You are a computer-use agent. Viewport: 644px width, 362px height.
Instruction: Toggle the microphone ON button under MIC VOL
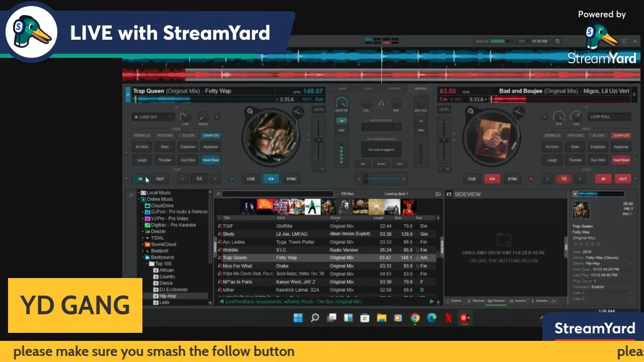pos(421,121)
